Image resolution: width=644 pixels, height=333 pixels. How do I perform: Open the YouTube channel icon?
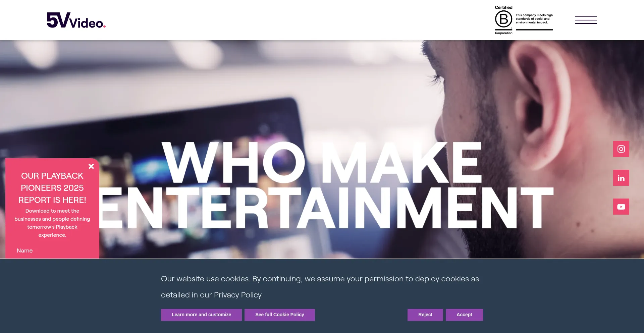[x=621, y=207]
